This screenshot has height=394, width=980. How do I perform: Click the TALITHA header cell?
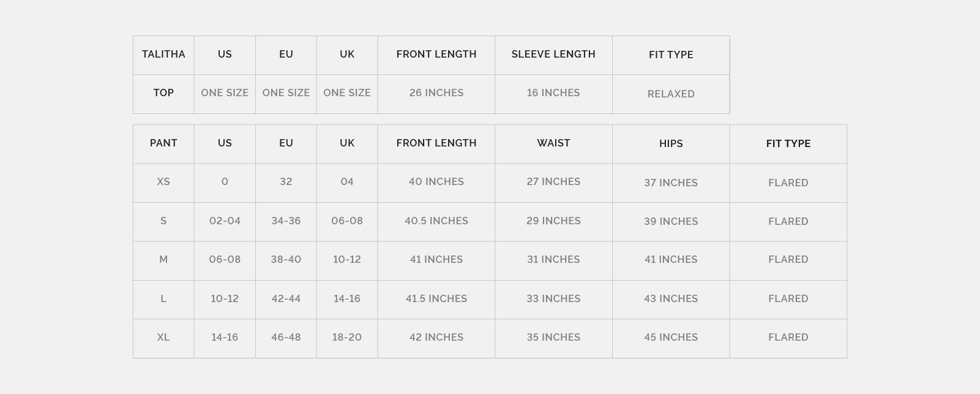[163, 55]
